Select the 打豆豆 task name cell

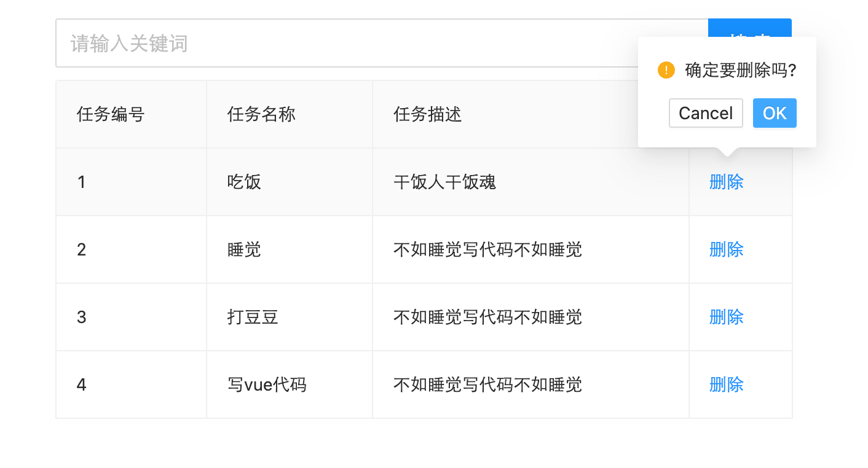click(290, 317)
